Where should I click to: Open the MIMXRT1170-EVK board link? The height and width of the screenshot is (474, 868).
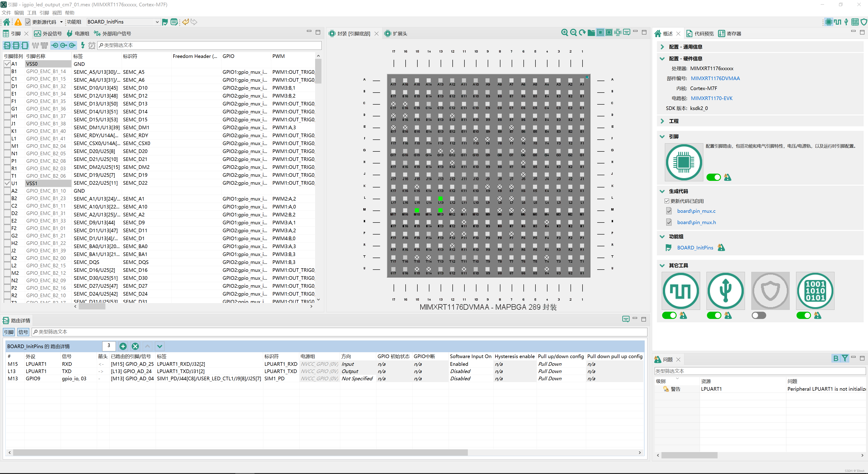(712, 98)
